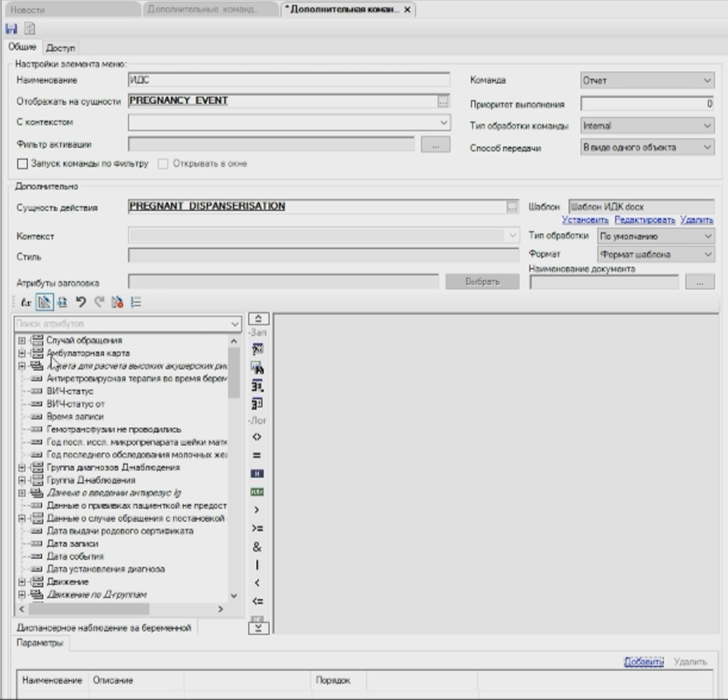The width and height of the screenshot is (728, 700).
Task: Click the undo arrow in attribute toolbar
Action: pos(81,303)
